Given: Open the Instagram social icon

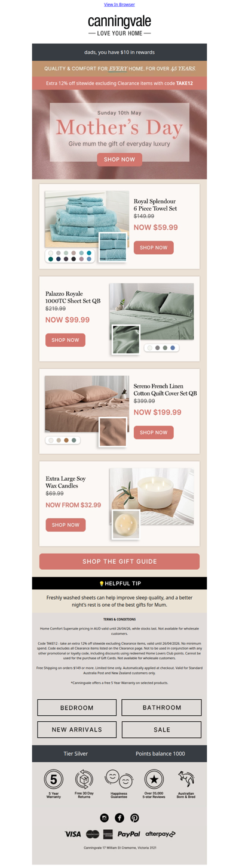Looking at the screenshot, I should coord(105,818).
